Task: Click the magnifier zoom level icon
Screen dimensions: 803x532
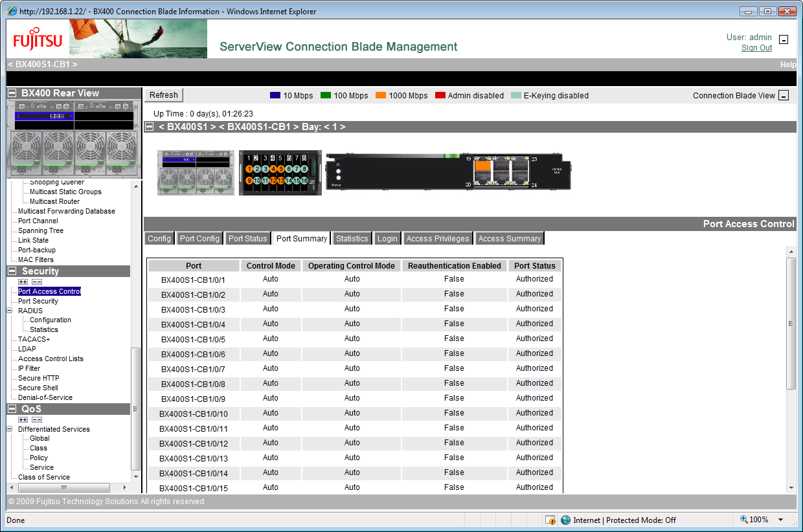Action: tap(744, 520)
